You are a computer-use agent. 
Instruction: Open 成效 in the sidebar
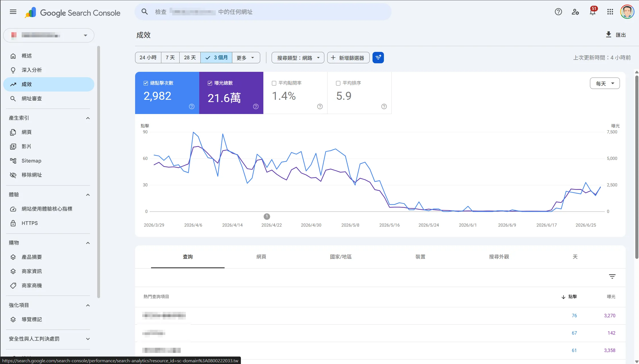coord(49,84)
